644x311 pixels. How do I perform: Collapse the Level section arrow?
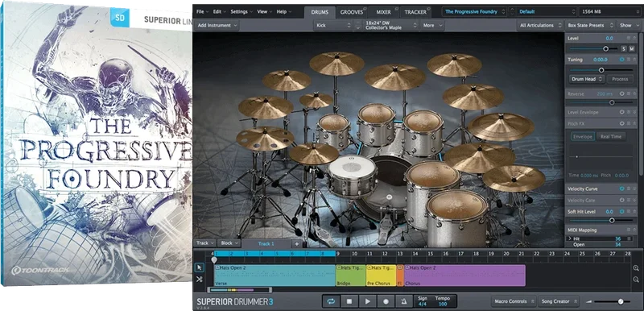pyautogui.click(x=634, y=38)
